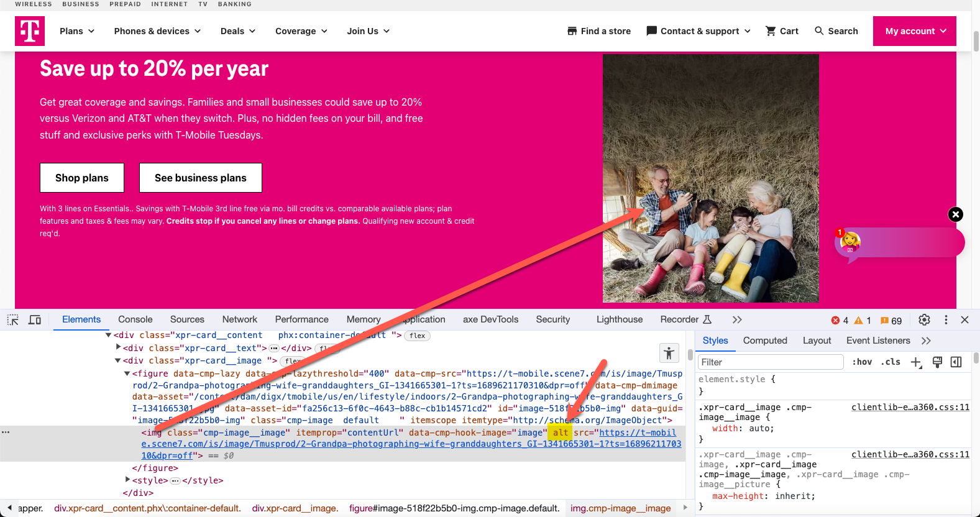This screenshot has width=980, height=517.
Task: Switch to the Computed styles tab
Action: coord(765,341)
